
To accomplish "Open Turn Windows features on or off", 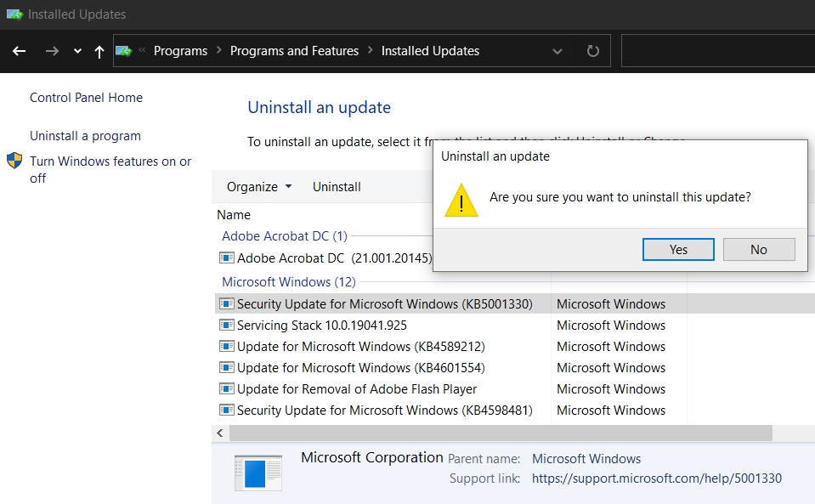I will (110, 169).
